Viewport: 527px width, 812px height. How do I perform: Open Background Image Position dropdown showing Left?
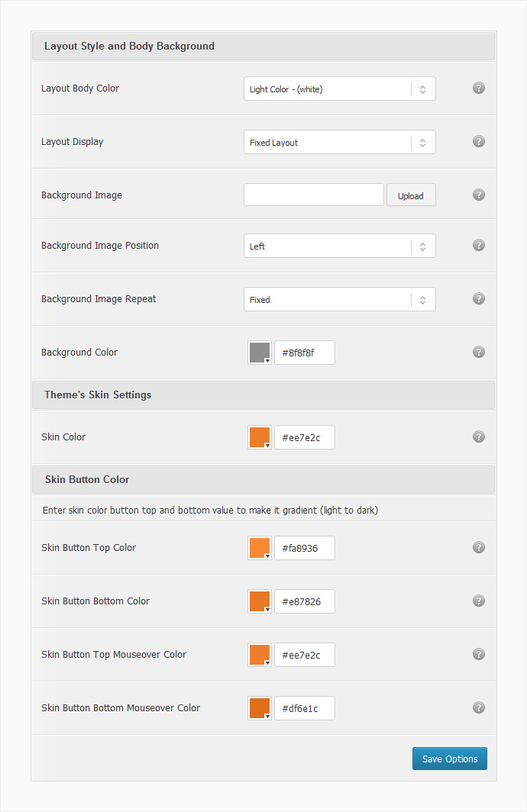pos(339,246)
